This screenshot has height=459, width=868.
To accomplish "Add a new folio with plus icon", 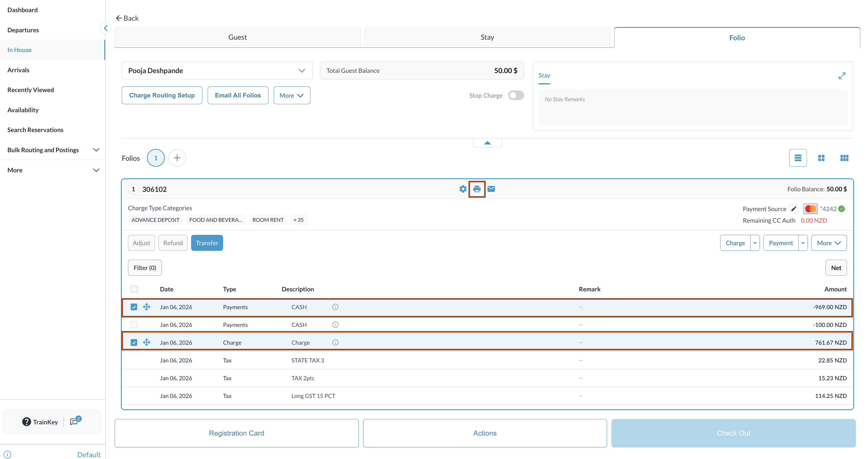I will (x=177, y=158).
